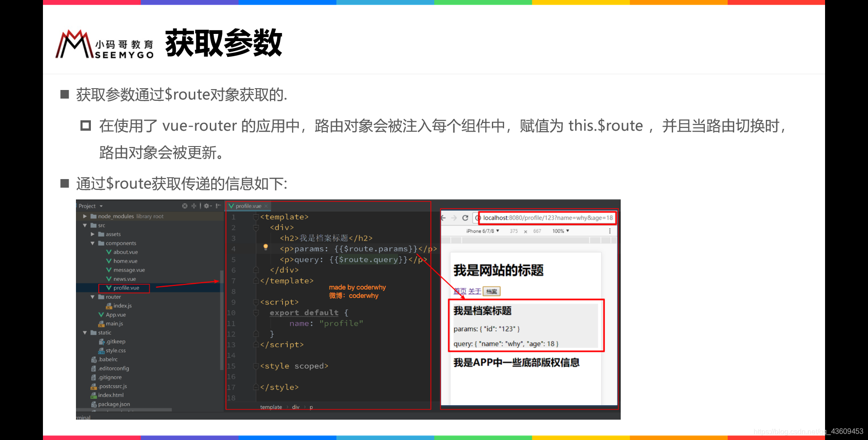Collapse the components folder
Viewport: 868px width, 440px height.
click(x=92, y=243)
